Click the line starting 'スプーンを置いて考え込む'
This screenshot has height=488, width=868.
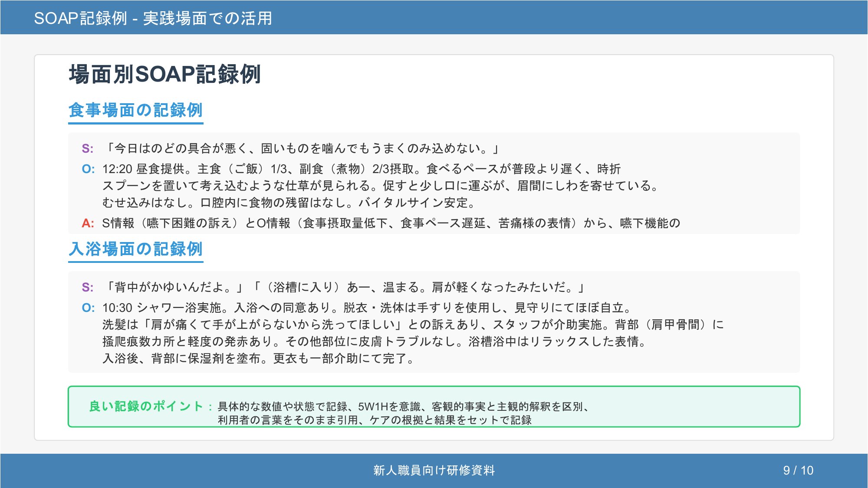pos(381,186)
